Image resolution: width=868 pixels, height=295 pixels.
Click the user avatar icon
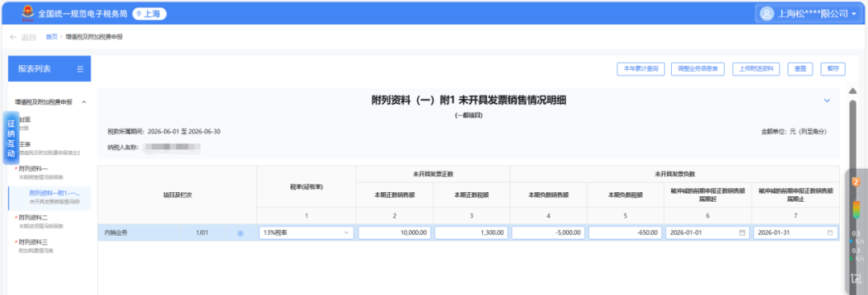click(766, 14)
